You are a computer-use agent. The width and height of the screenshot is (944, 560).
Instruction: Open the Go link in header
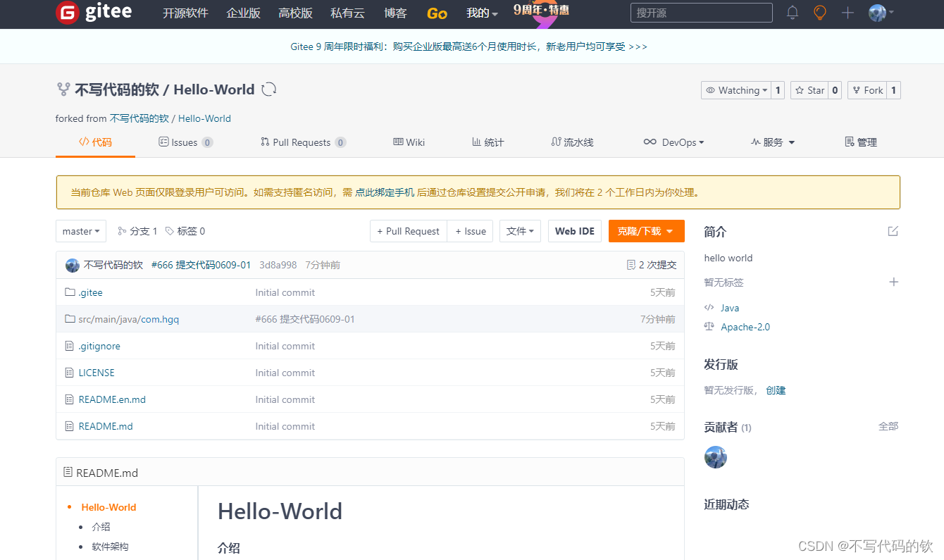[x=437, y=13]
